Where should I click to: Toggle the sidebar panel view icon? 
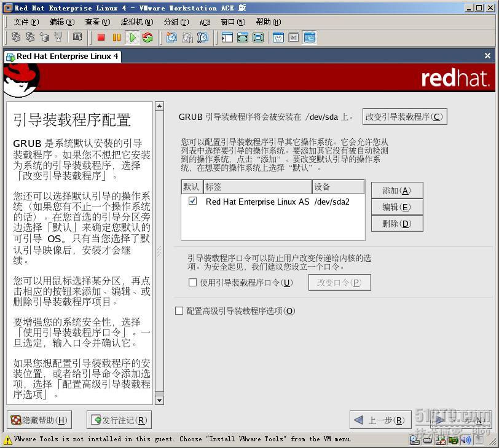pyautogui.click(x=227, y=37)
